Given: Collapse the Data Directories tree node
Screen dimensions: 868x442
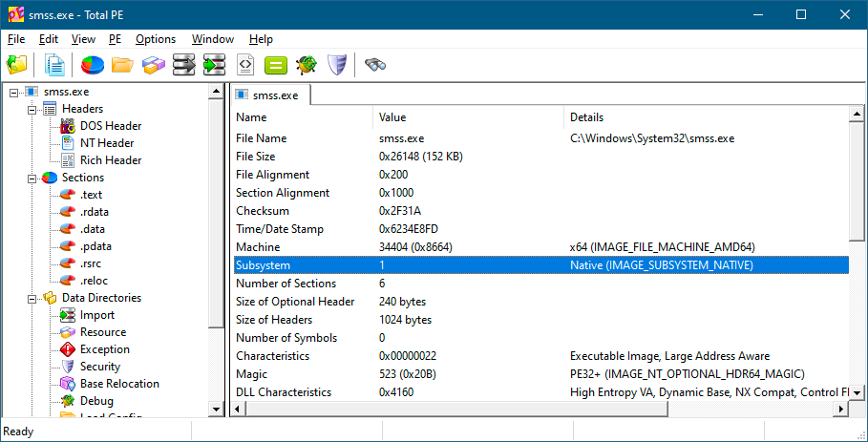Looking at the screenshot, I should pos(32,298).
